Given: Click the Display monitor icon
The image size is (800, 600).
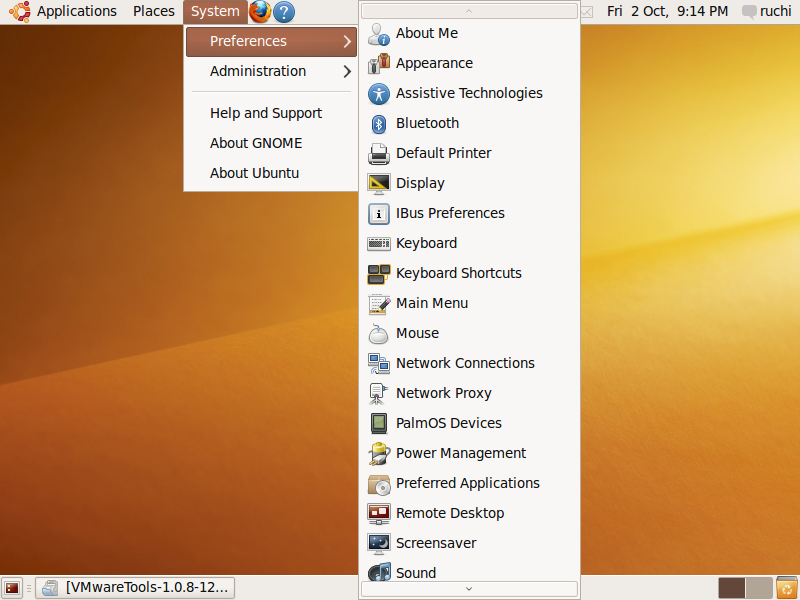Looking at the screenshot, I should click(379, 184).
